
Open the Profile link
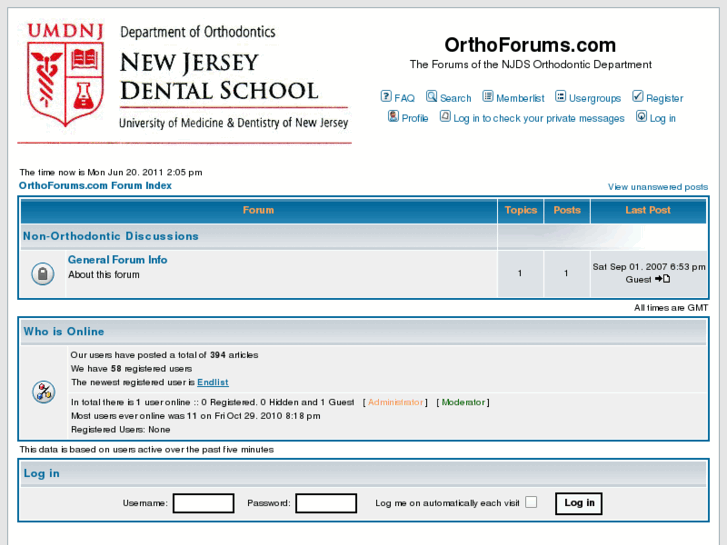pyautogui.click(x=415, y=118)
